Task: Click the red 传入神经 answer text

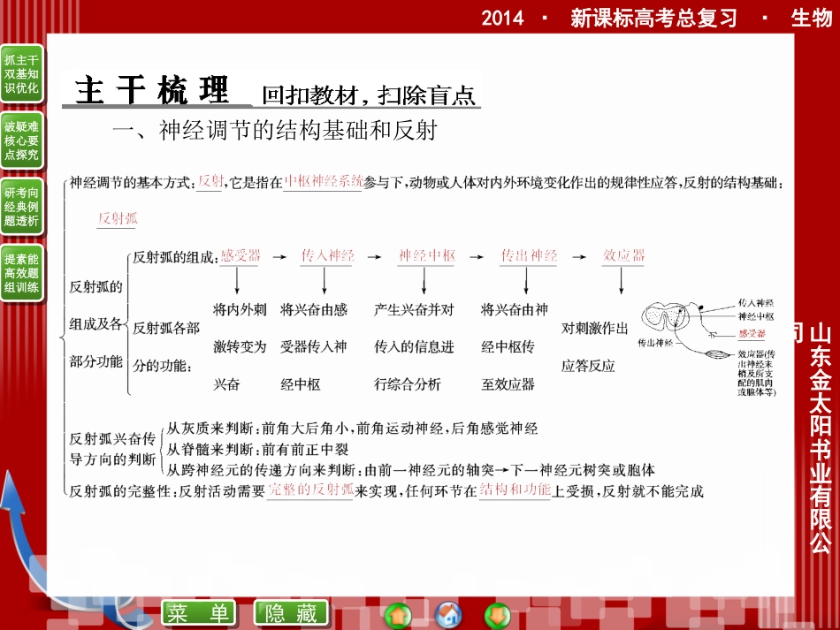Action: click(x=327, y=256)
